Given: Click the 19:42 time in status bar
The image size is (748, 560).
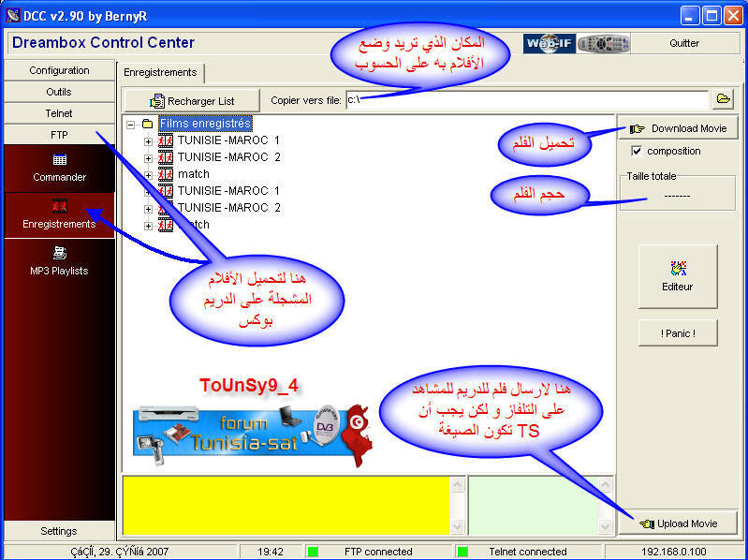Looking at the screenshot, I should [x=270, y=552].
